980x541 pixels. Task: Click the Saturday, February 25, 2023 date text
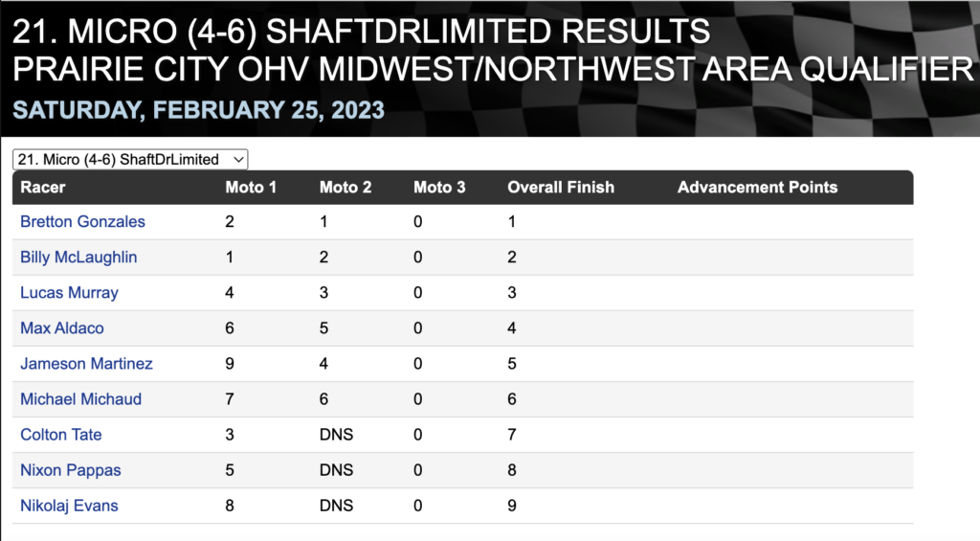pyautogui.click(x=198, y=110)
